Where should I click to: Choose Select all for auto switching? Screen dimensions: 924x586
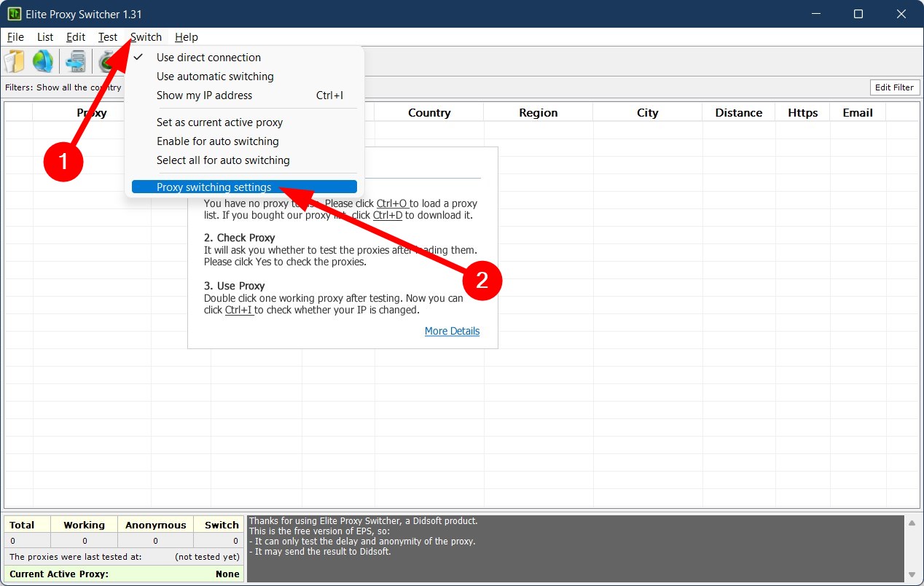coord(244,160)
